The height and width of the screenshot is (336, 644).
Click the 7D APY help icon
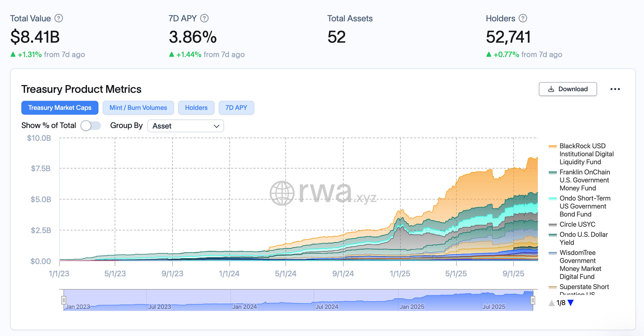pos(204,18)
